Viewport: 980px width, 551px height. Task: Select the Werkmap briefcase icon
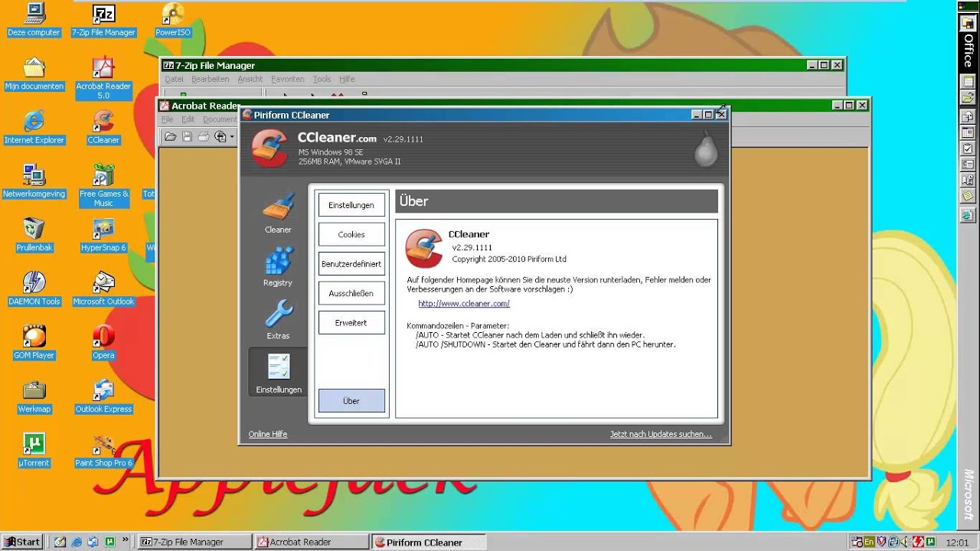point(34,396)
